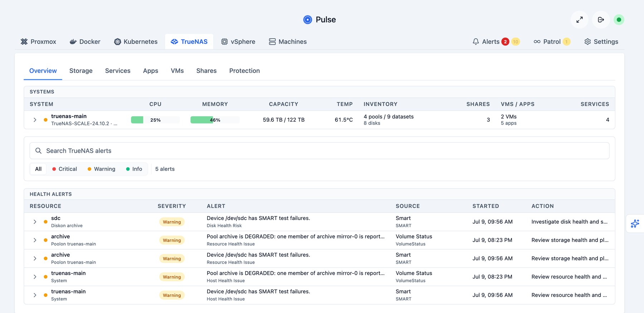The image size is (644, 313).
Task: Expand archive row with Jul 9, 09:56 AM
Action: click(35, 258)
